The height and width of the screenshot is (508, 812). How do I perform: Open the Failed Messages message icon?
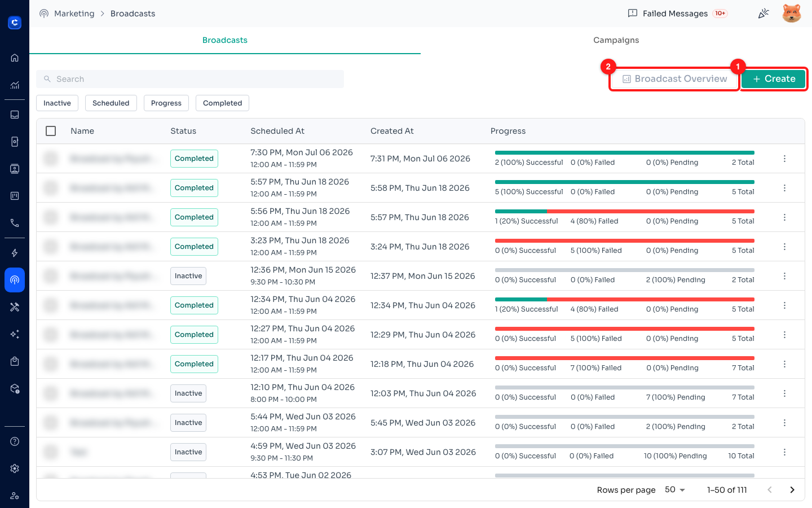point(633,14)
